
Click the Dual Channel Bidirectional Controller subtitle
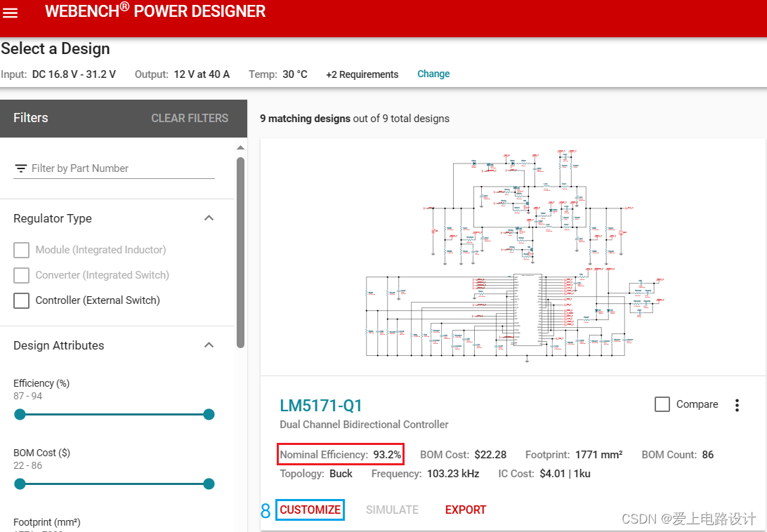coord(364,425)
